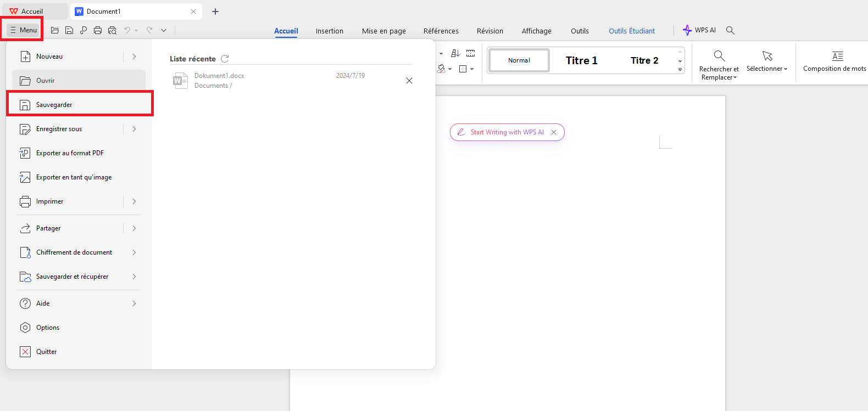Open the Outils Étudiant tab

(x=632, y=31)
